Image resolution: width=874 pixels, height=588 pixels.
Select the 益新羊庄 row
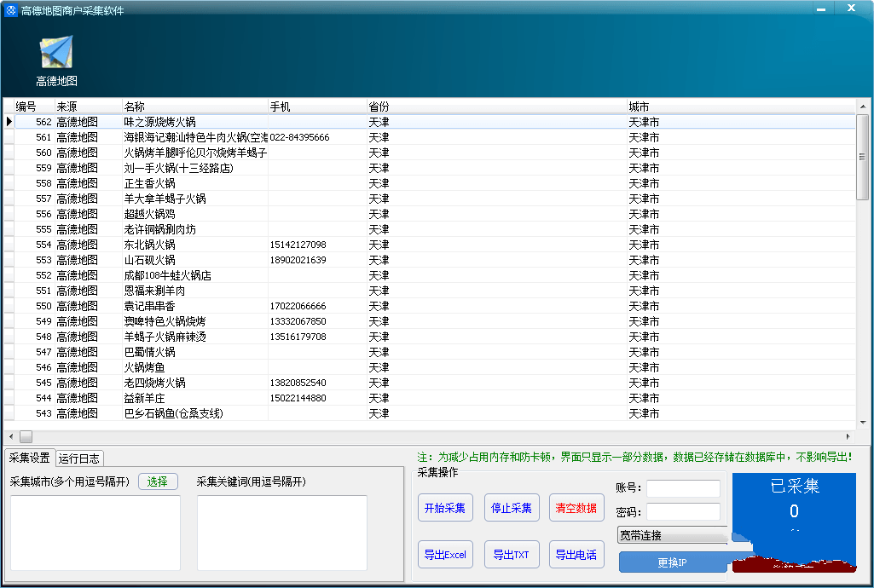pos(435,398)
